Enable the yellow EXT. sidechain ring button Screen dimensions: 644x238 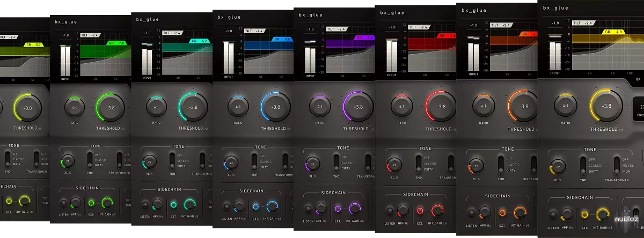584,214
